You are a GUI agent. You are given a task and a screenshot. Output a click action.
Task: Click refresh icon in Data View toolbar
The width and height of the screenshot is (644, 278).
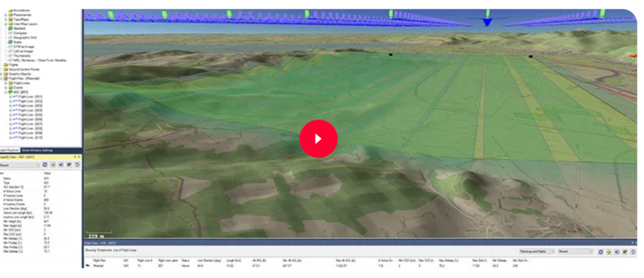600,251
